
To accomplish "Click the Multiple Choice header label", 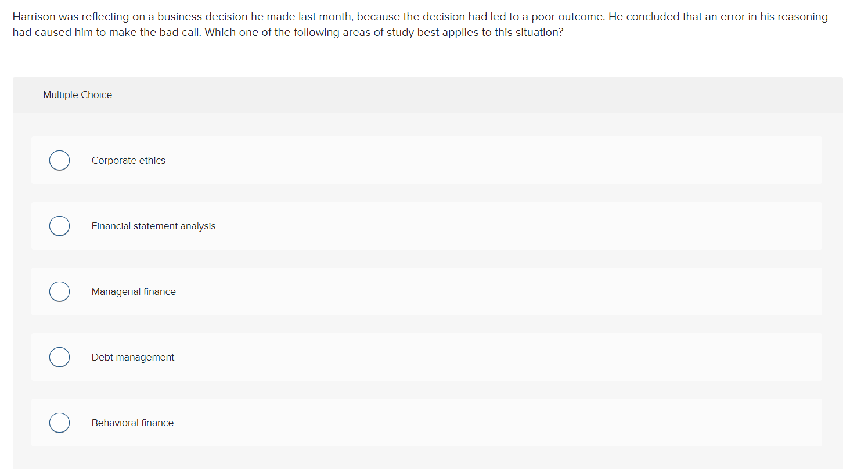I will tap(77, 95).
